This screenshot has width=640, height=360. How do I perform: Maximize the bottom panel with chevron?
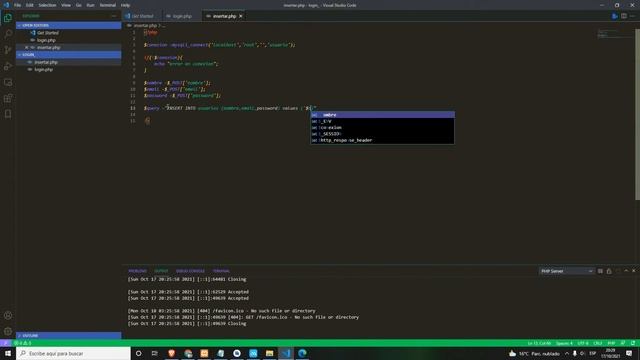point(626,271)
